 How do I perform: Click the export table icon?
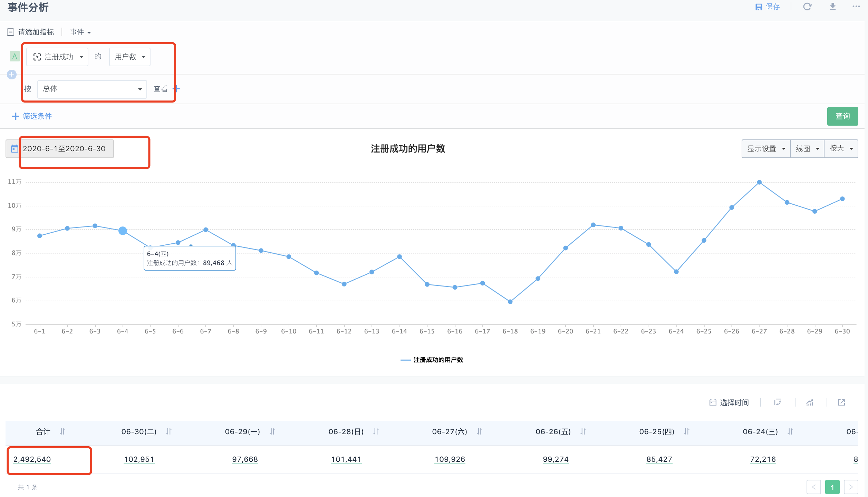click(x=841, y=402)
